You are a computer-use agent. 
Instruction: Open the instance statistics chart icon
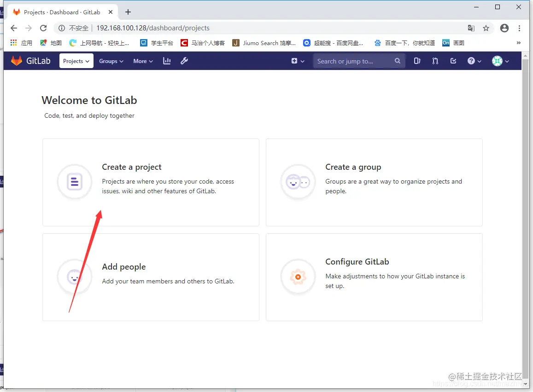pyautogui.click(x=167, y=61)
